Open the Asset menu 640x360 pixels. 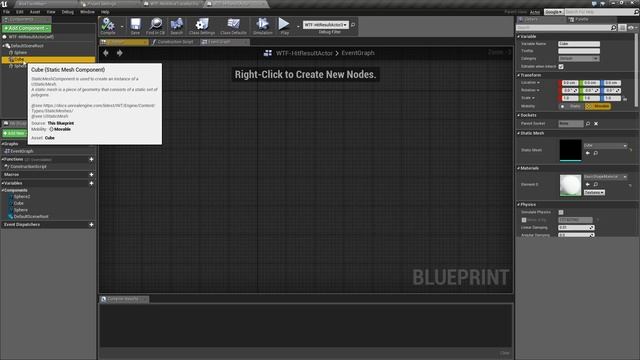(x=35, y=12)
